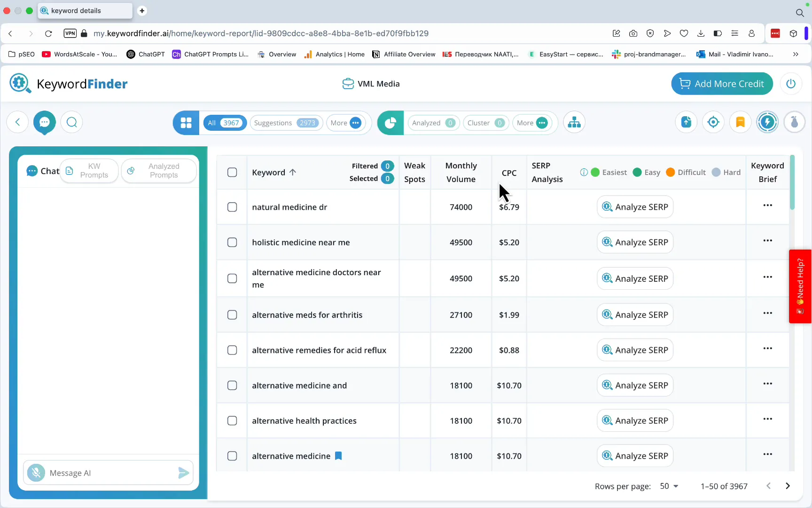Open the pie chart analysis icon

[390, 123]
